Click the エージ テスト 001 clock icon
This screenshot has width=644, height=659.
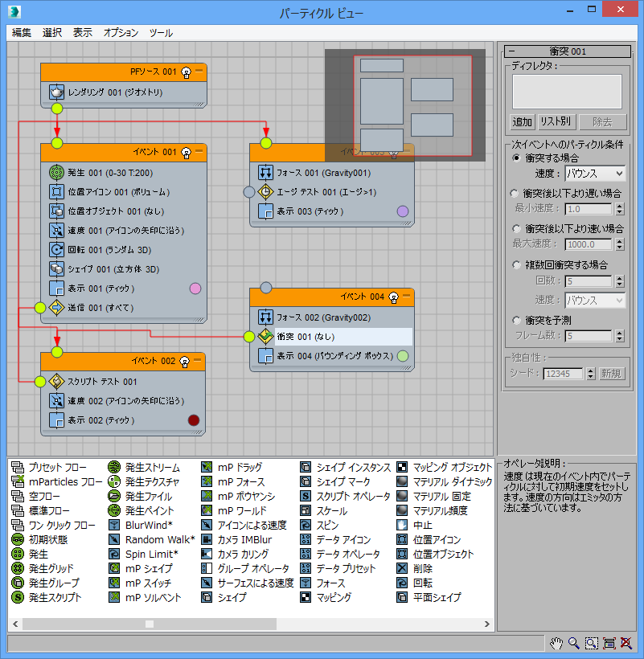tap(265, 191)
